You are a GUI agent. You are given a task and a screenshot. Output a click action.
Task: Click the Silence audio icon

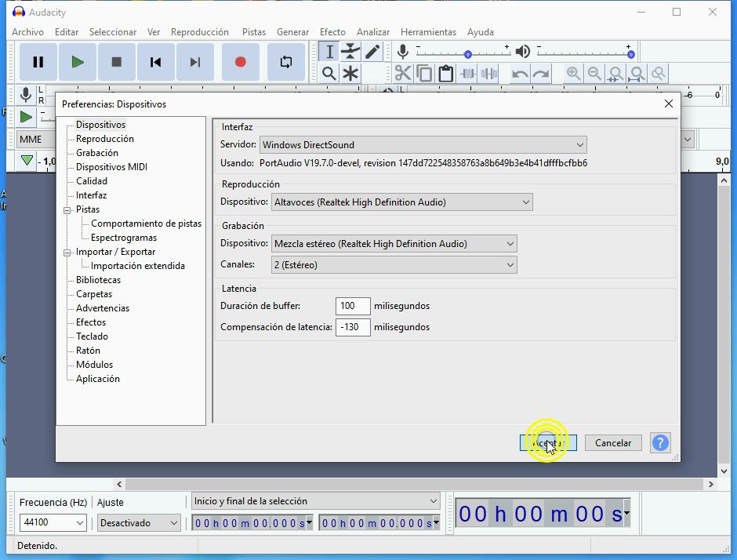[489, 74]
